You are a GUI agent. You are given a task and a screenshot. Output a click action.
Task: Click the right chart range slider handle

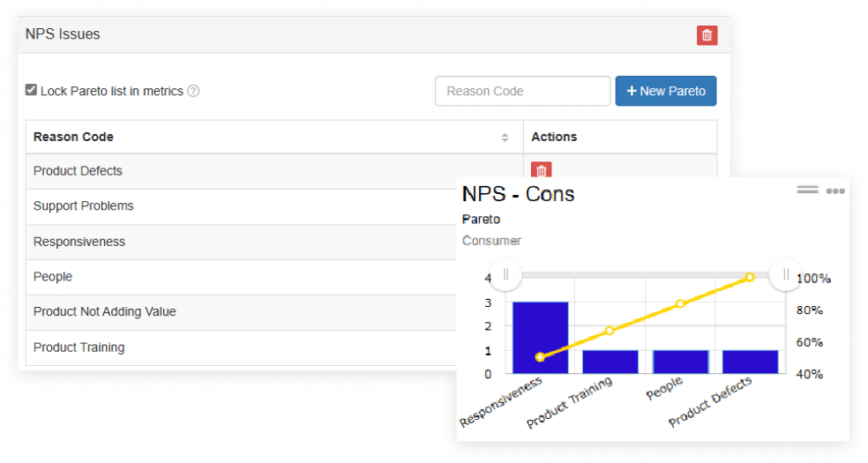pyautogui.click(x=785, y=274)
